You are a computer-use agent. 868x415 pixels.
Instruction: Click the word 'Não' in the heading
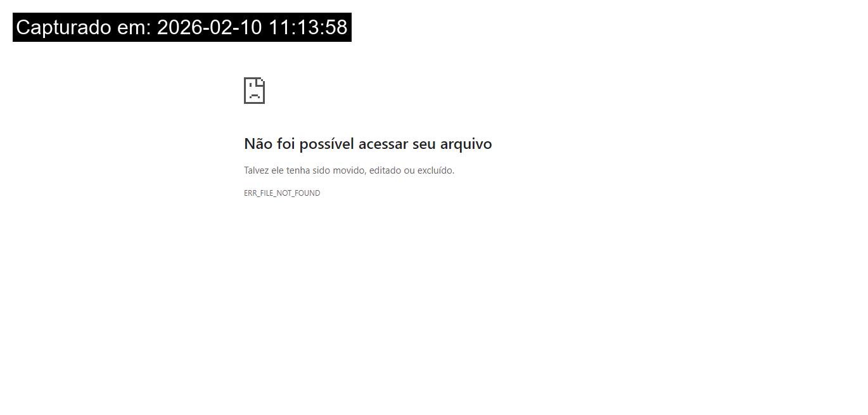(258, 144)
